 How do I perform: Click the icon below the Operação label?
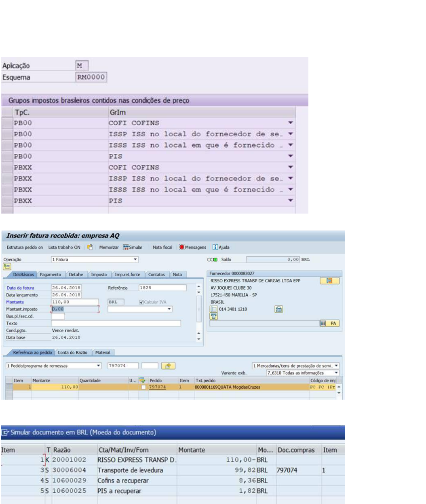(7, 267)
